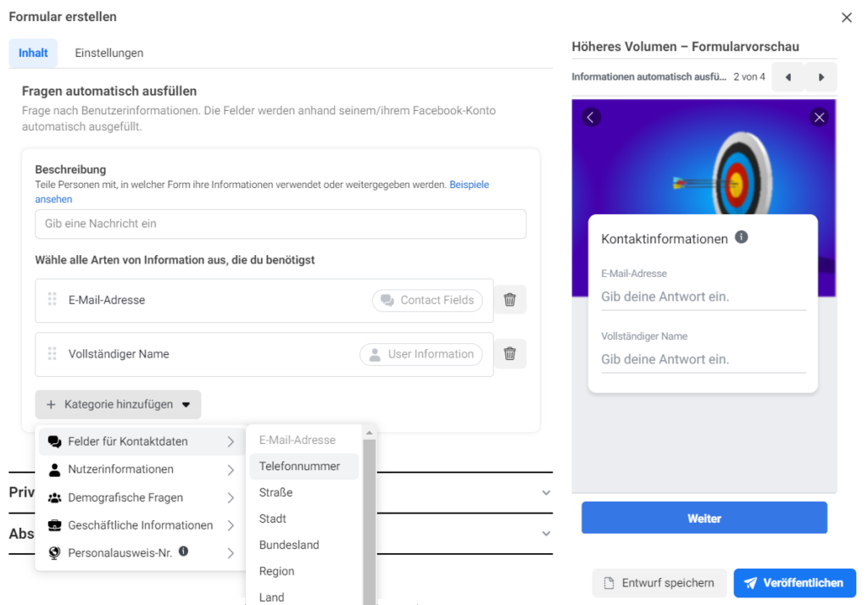Screen dimensions: 868x605
Task: Close the form preview with X icon
Action: tap(820, 117)
